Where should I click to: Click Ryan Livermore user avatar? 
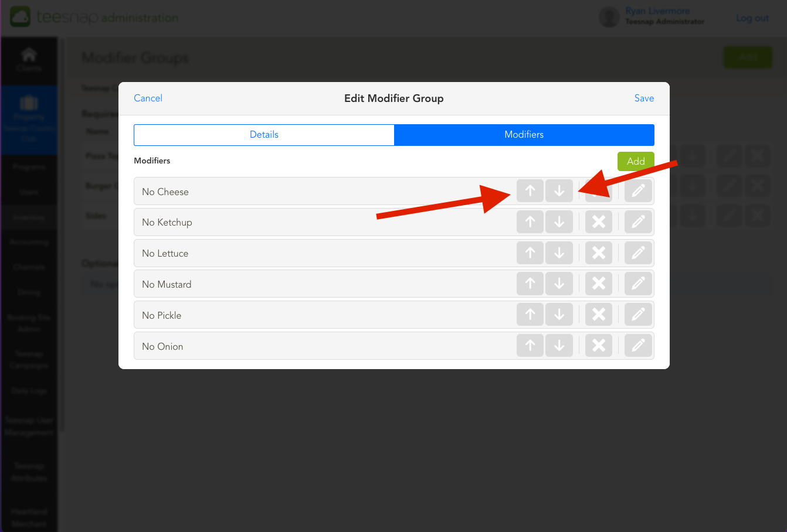click(x=609, y=17)
